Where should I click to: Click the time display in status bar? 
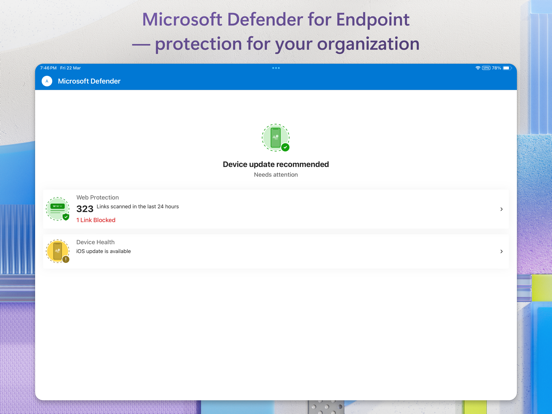48,68
